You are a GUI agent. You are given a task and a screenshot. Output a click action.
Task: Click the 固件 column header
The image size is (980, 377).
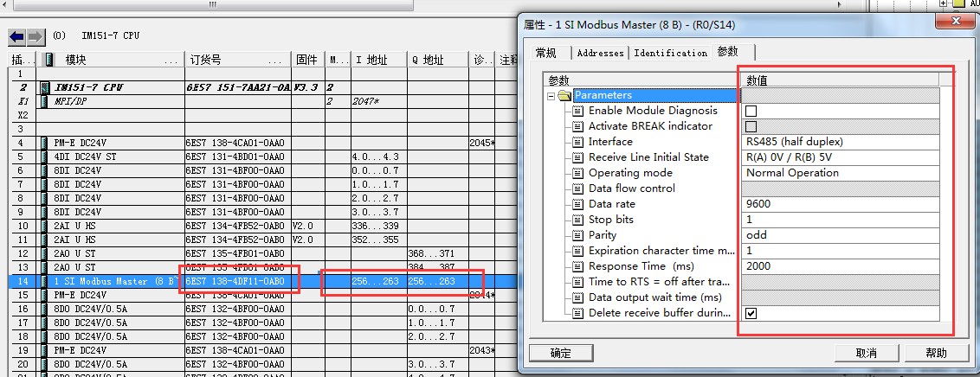coord(308,60)
